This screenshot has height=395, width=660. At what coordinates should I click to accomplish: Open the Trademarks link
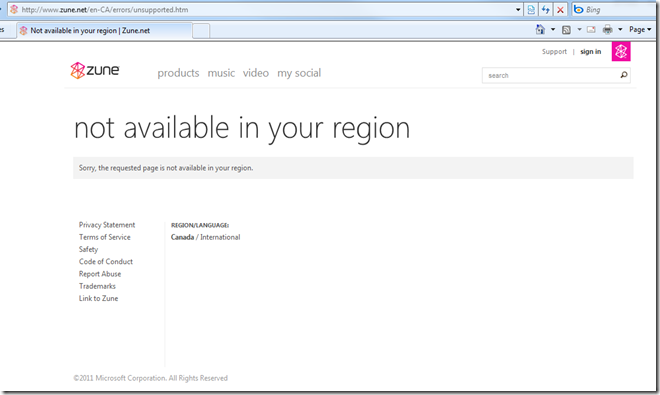pyautogui.click(x=97, y=286)
